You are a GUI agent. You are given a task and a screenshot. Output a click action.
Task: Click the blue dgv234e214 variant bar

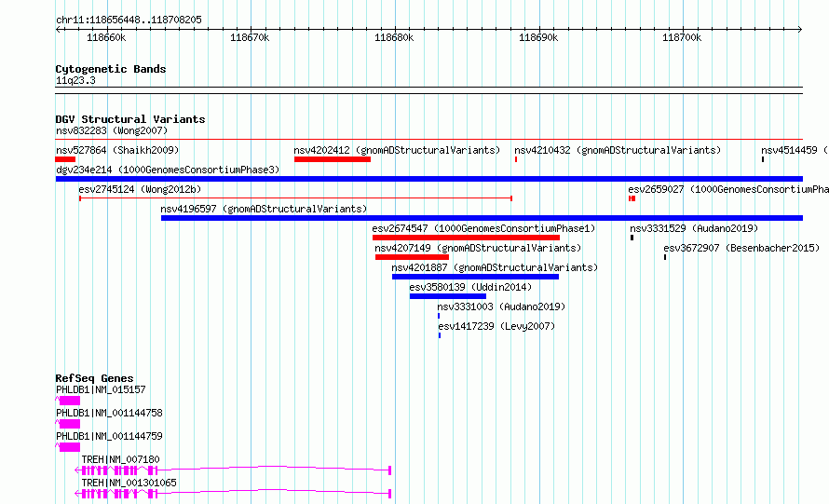tap(429, 179)
